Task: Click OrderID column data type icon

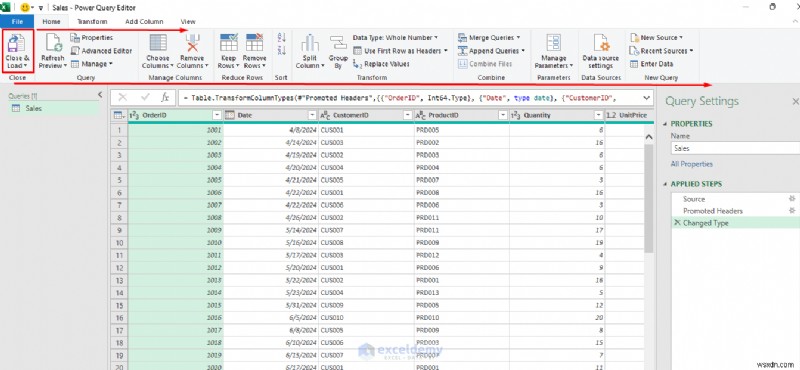Action: (x=134, y=115)
